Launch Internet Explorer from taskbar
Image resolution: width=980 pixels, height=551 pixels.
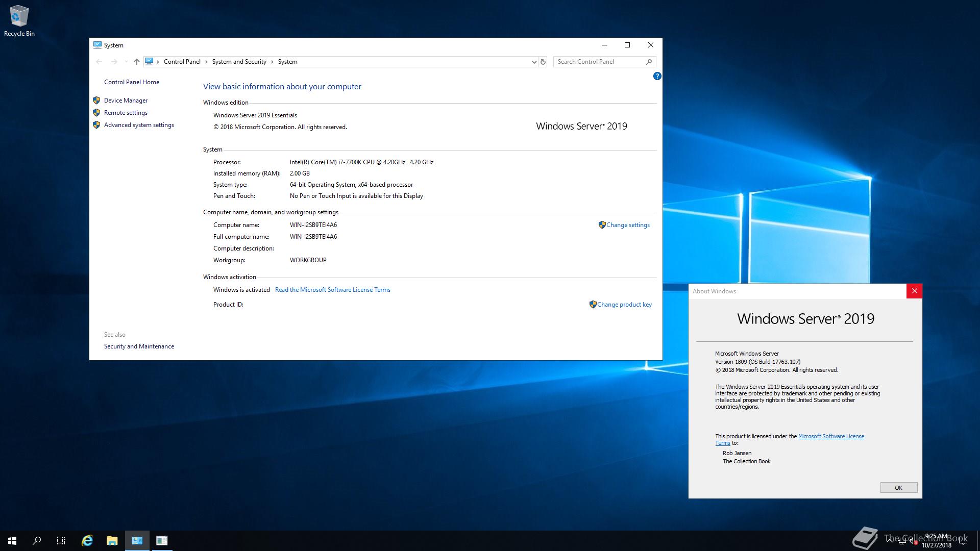coord(87,541)
